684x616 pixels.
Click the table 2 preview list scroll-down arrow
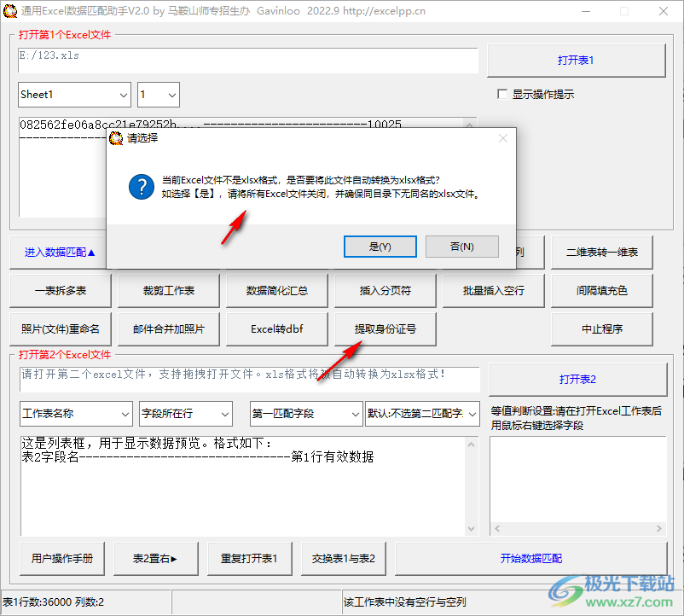471,529
